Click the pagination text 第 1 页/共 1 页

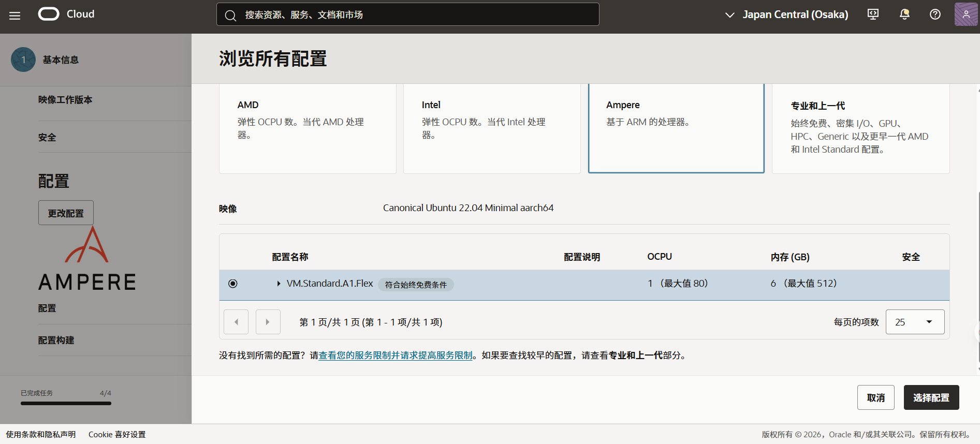(x=329, y=322)
